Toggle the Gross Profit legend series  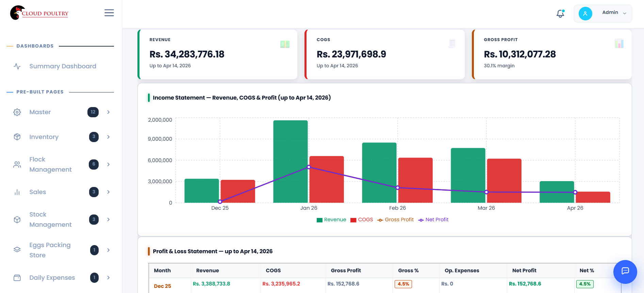click(x=396, y=220)
